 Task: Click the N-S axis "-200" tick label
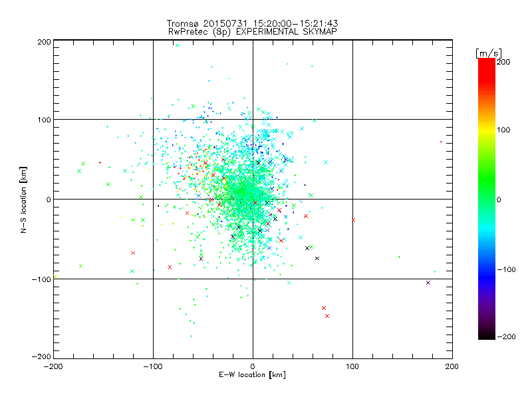(x=41, y=356)
